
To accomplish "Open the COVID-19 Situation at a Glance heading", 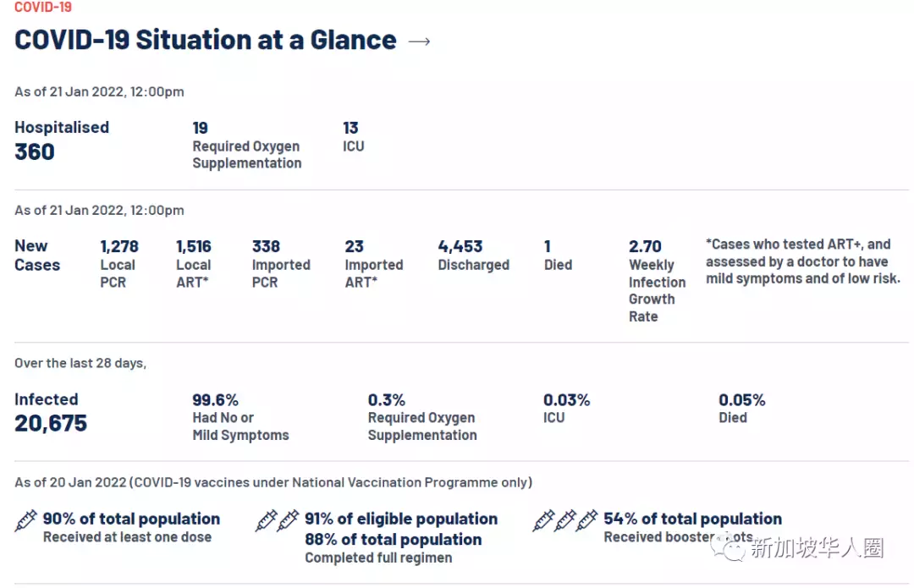I will [205, 40].
